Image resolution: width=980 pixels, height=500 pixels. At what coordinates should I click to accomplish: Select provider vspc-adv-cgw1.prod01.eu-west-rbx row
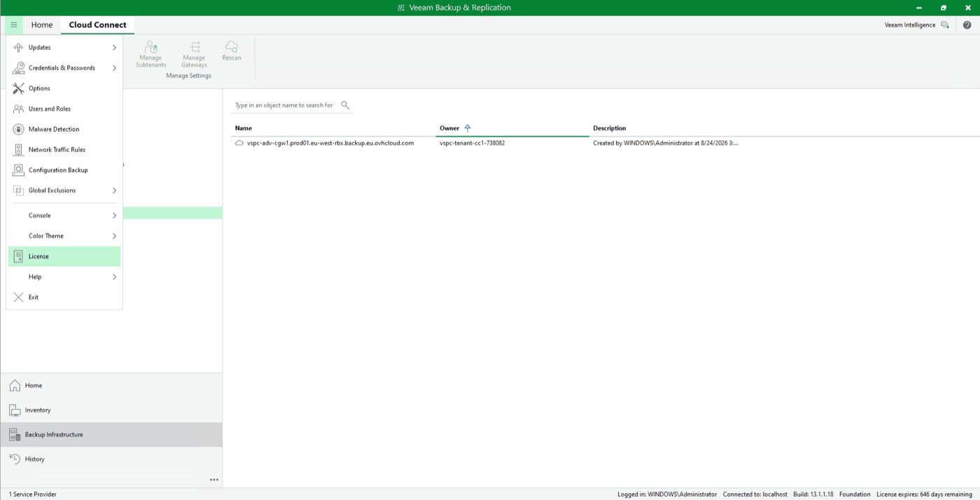point(330,143)
